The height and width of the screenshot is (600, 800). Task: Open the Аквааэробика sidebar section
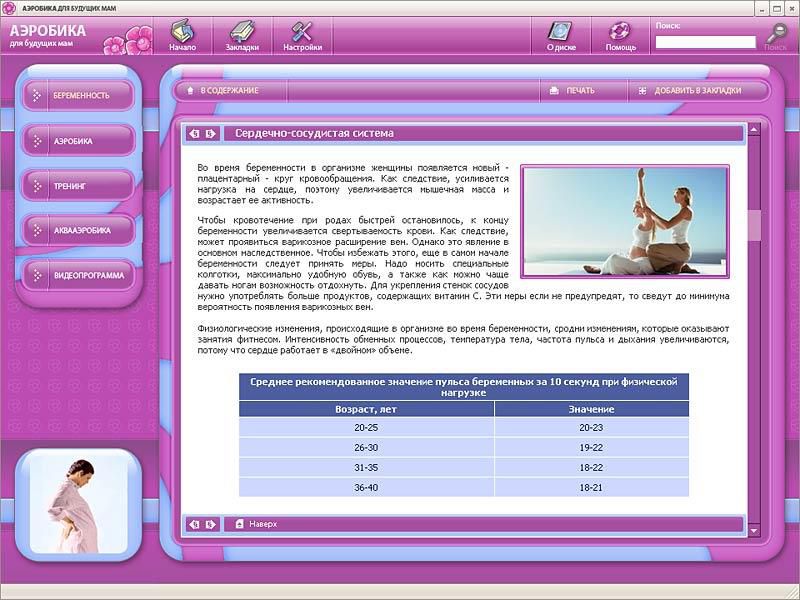pyautogui.click(x=78, y=231)
